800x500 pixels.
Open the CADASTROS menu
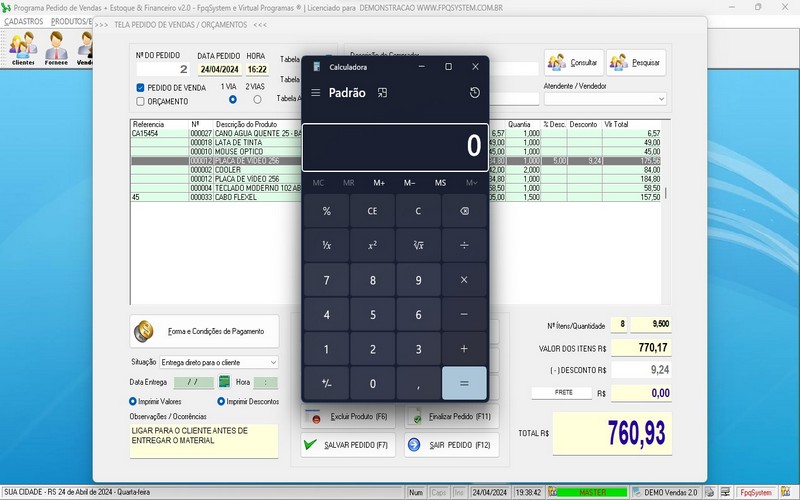pos(24,21)
